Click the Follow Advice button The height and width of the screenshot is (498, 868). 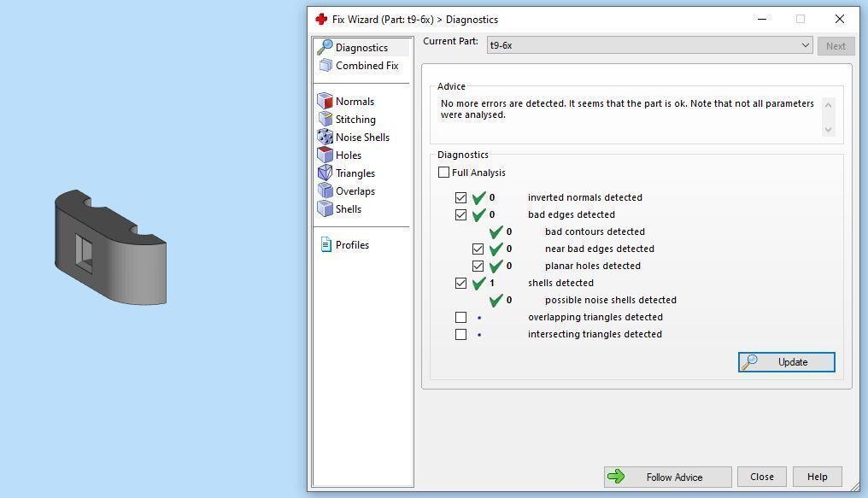667,477
